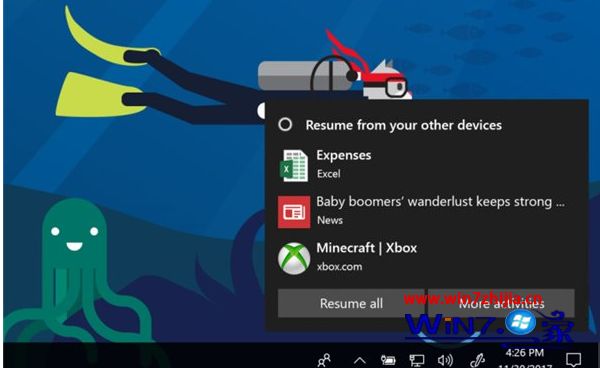Click the battery status tray icon

coord(388,360)
